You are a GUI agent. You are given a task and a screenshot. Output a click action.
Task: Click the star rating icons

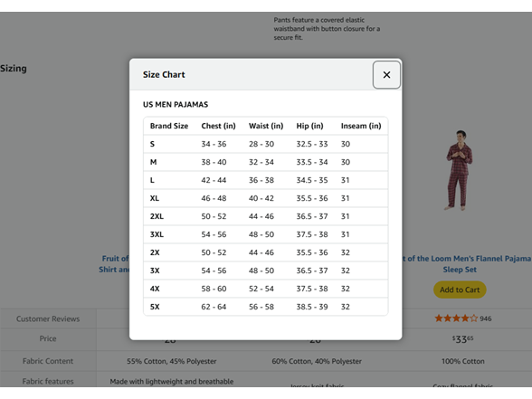click(x=456, y=318)
